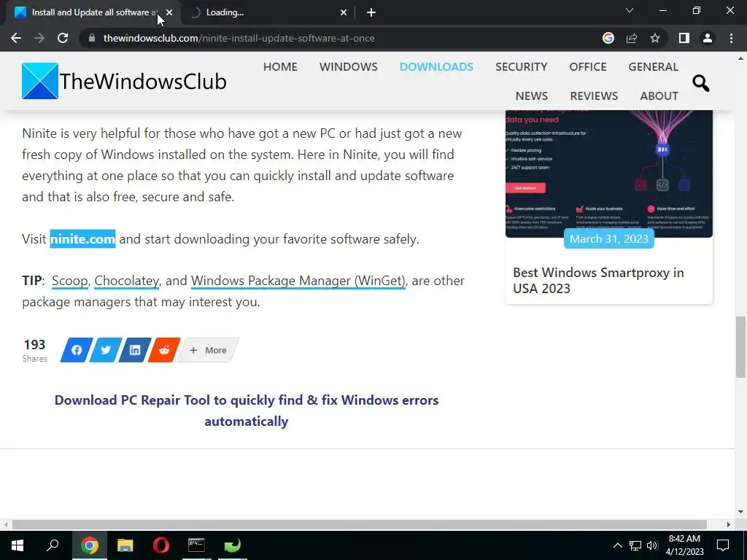The height and width of the screenshot is (560, 747).
Task: Click the 193 Shares counter
Action: pyautogui.click(x=35, y=350)
